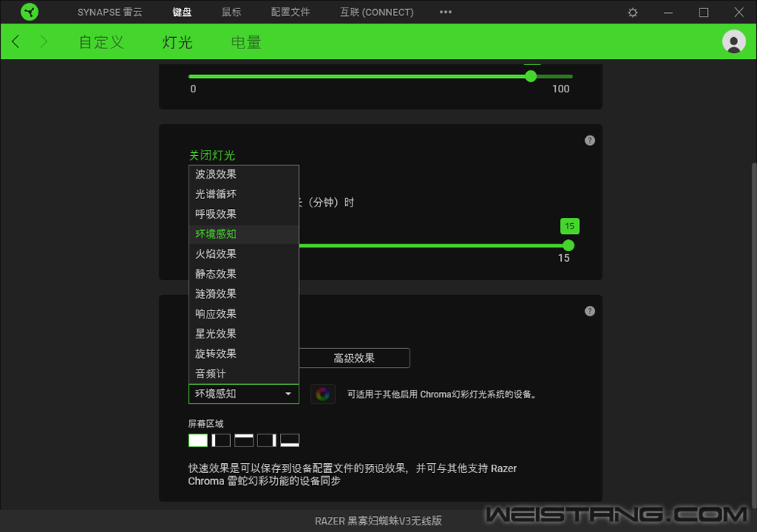Choose 光谱循环 from the effect list

[x=244, y=194]
